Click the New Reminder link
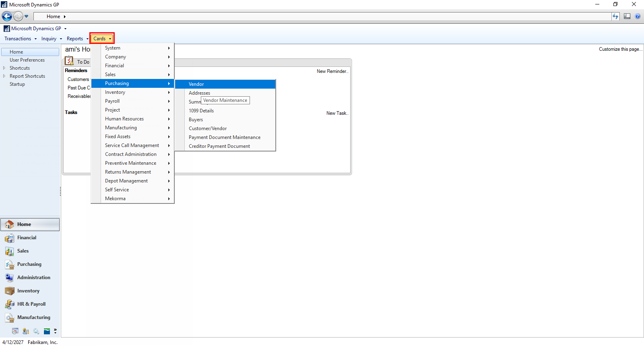 coord(332,71)
